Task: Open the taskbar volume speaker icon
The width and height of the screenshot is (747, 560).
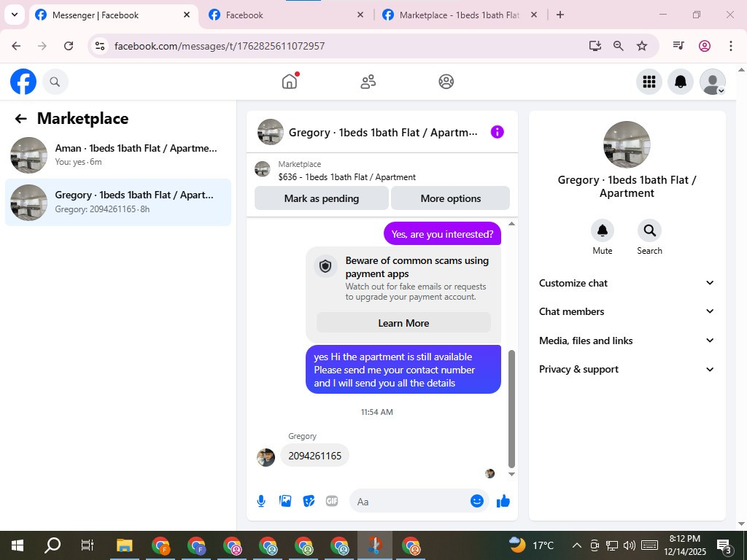Action: point(629,545)
